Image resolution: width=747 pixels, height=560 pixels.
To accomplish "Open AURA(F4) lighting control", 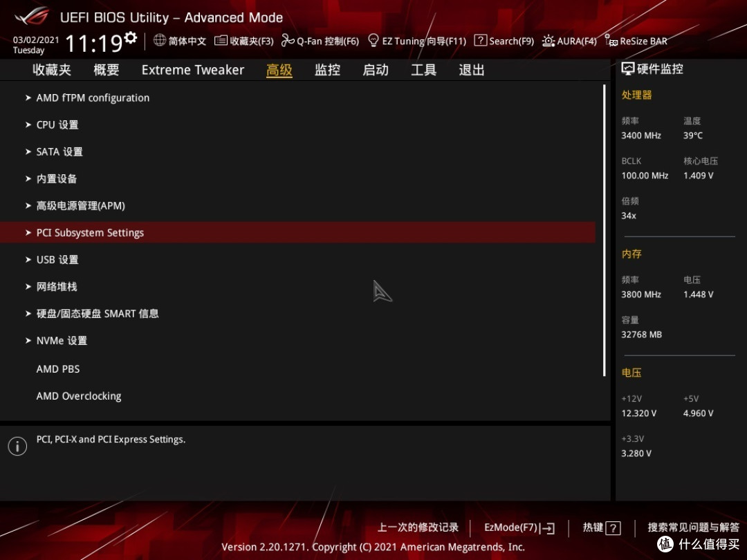I will 569,40.
